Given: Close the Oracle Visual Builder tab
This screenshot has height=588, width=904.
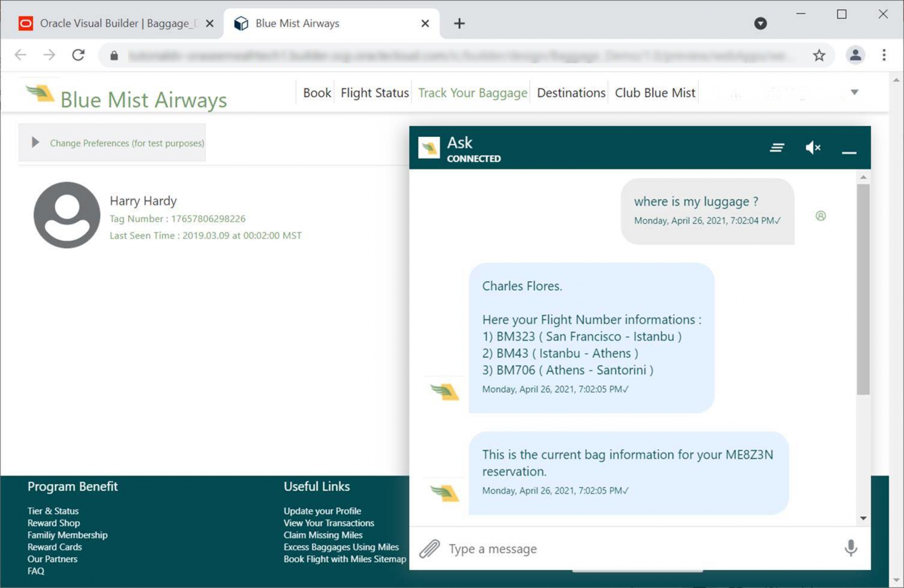Looking at the screenshot, I should tap(210, 24).
